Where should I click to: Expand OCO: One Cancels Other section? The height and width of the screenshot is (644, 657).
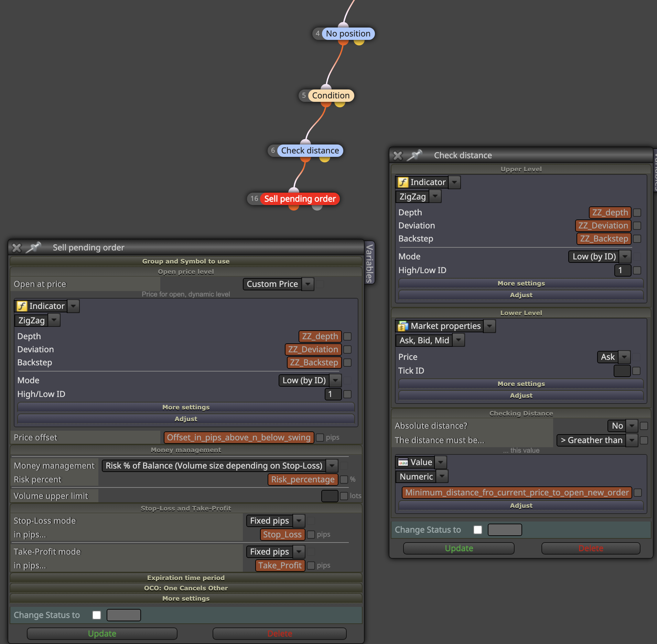pos(186,588)
